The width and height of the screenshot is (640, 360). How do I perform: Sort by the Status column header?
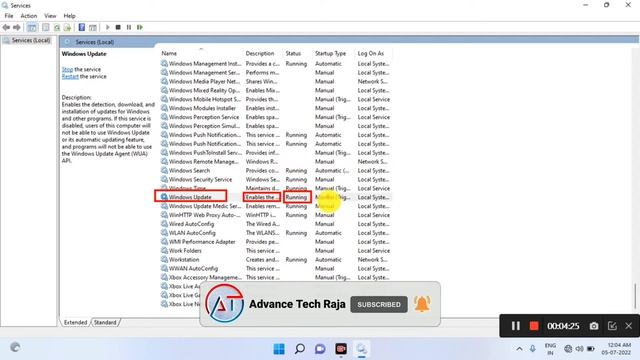coord(293,53)
